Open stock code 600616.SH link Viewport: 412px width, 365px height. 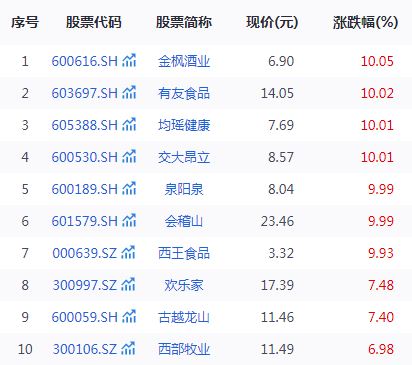85,61
